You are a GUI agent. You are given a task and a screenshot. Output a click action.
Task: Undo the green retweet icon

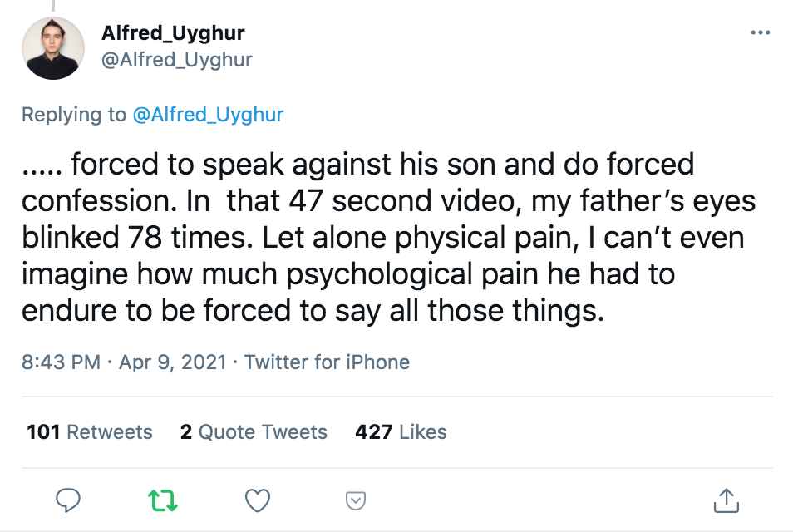pyautogui.click(x=162, y=500)
